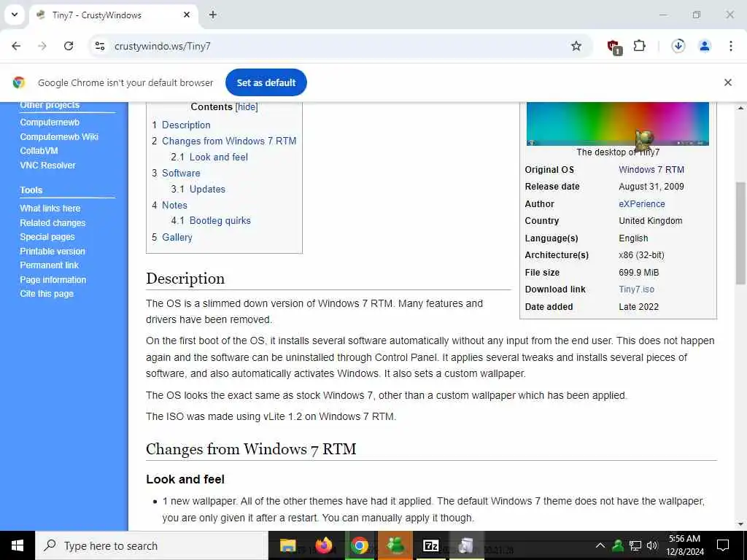Screen dimensions: 747x560
Task: Jump to the Bootleg quirks contents entry
Action: point(220,221)
